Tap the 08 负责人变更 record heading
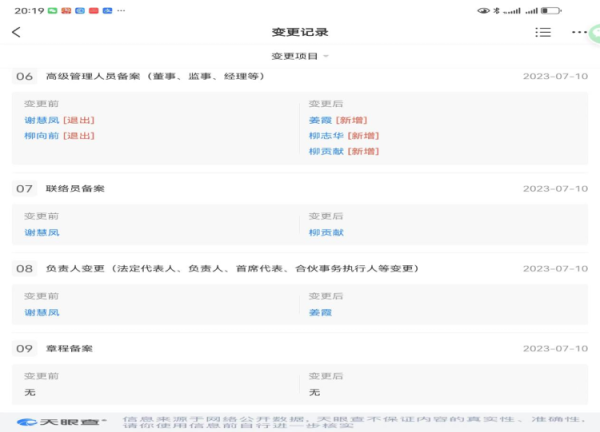Image resolution: width=600 pixels, height=432 pixels. tap(230, 268)
